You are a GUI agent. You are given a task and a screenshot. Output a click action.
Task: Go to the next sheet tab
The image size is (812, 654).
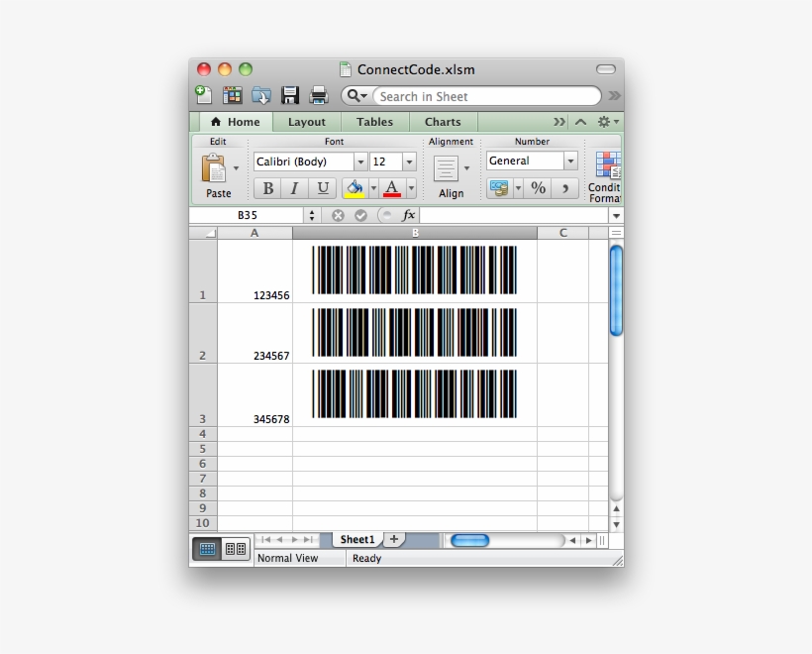[x=294, y=540]
